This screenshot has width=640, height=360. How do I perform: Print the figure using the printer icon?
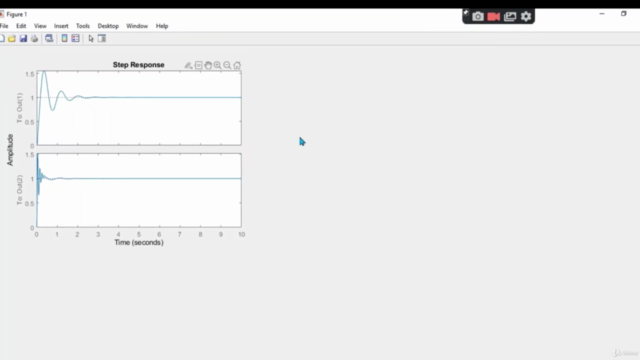(x=35, y=38)
